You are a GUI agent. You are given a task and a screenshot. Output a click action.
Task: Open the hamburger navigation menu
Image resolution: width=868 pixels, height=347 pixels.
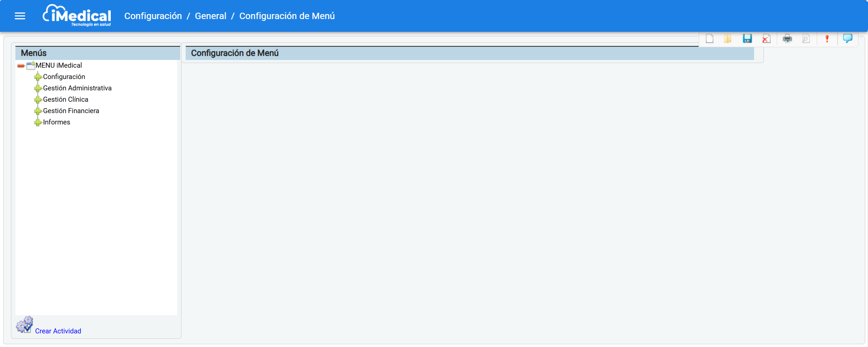click(20, 16)
